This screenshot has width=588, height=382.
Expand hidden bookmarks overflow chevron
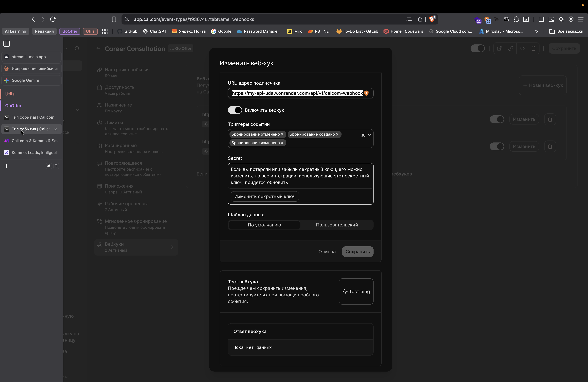(536, 31)
